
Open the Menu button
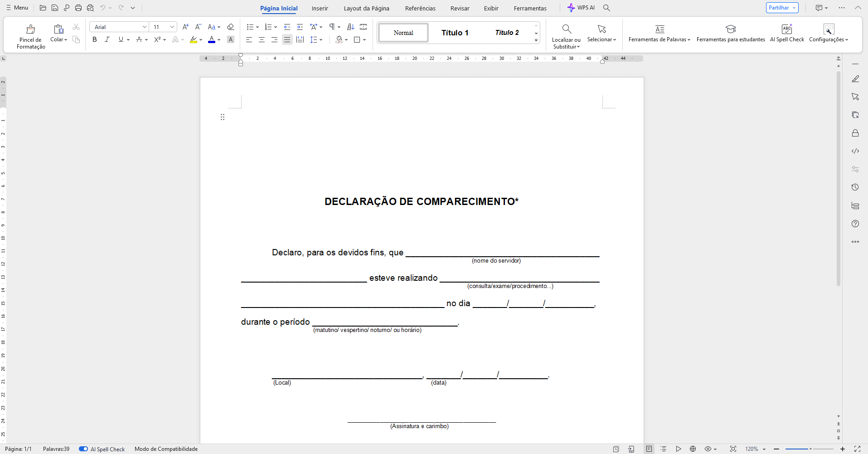(x=17, y=8)
